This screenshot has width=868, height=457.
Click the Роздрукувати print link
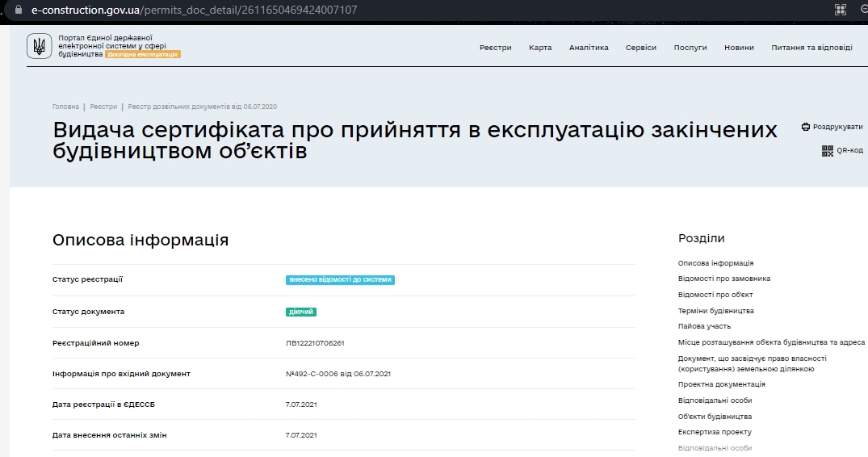[x=837, y=127]
